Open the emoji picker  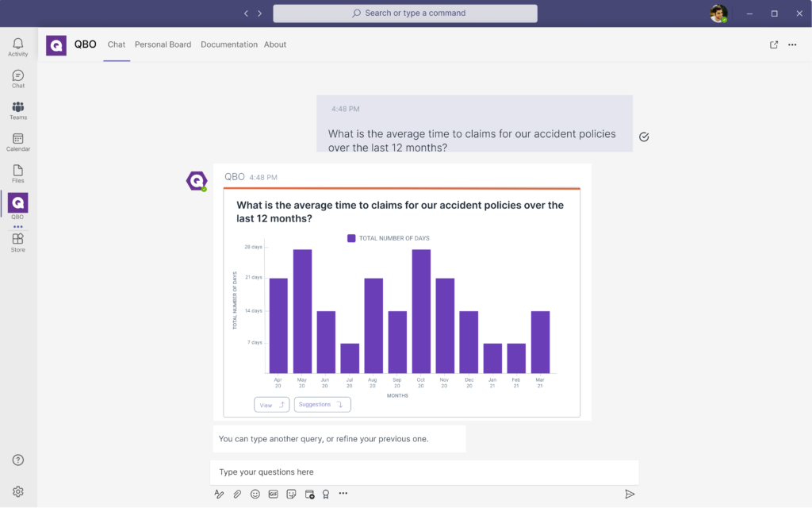click(255, 494)
